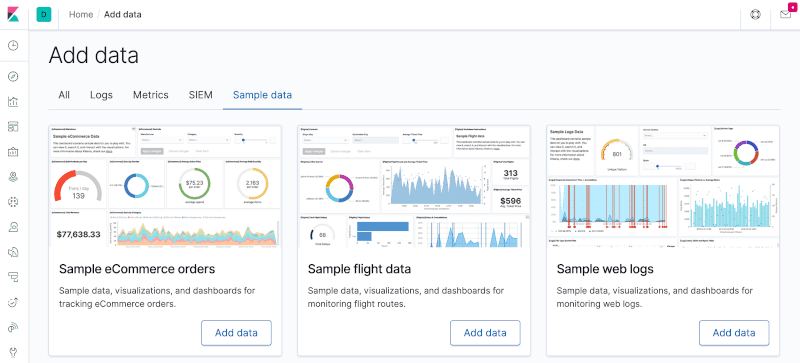Open the Default space avatar 'D'

44,14
